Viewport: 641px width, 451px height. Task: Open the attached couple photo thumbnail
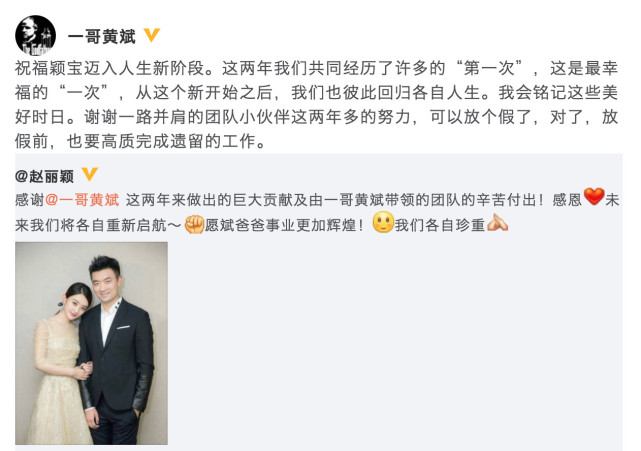(x=91, y=343)
